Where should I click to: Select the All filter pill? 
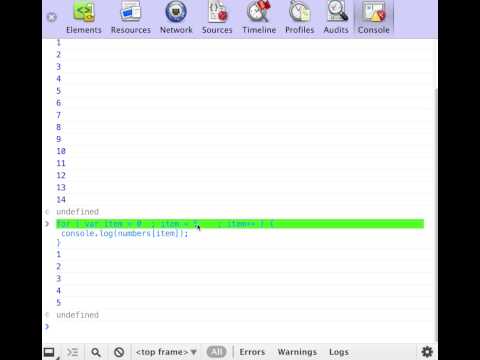(216, 352)
